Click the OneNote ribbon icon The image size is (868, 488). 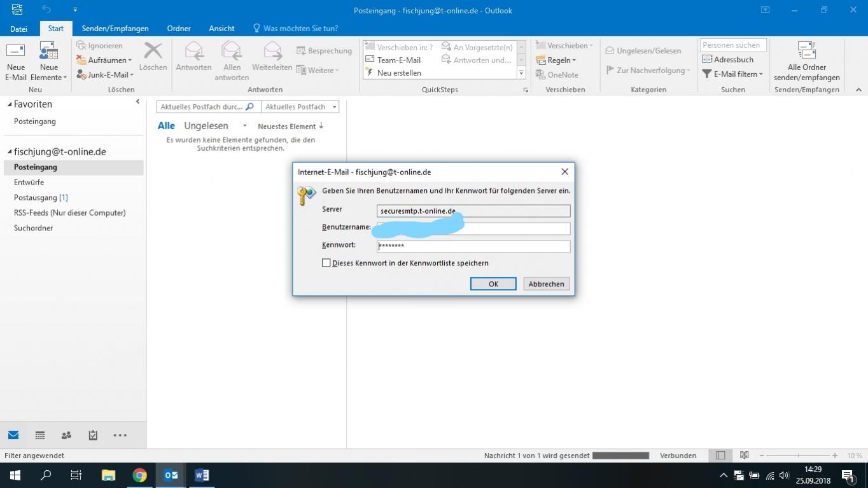[541, 74]
